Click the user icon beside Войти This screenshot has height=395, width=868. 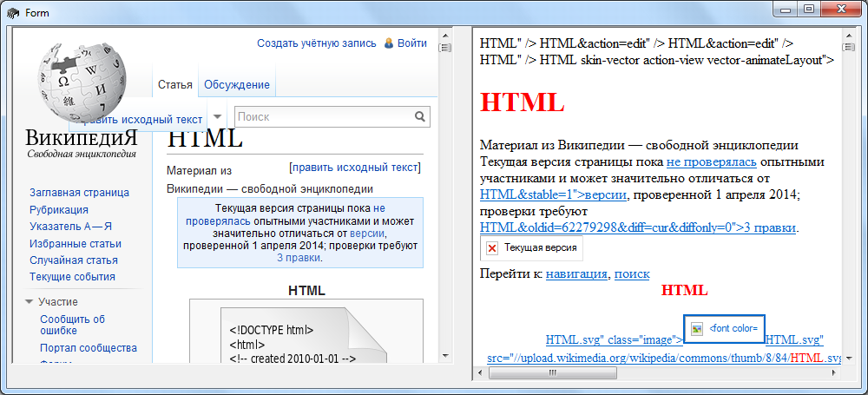pyautogui.click(x=389, y=43)
